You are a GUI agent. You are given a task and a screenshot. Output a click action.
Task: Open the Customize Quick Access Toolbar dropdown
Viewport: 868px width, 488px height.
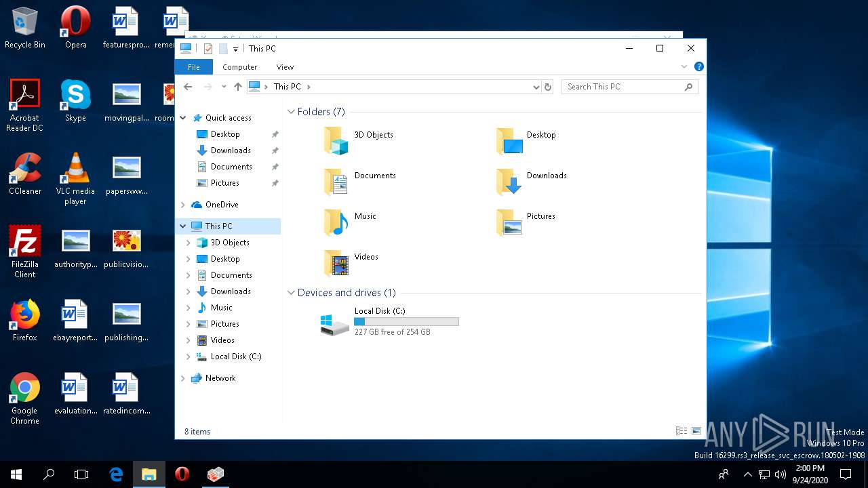click(235, 49)
